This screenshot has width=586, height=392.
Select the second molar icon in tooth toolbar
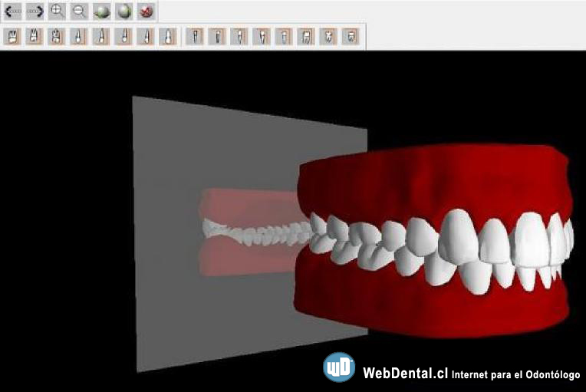[x=34, y=36]
